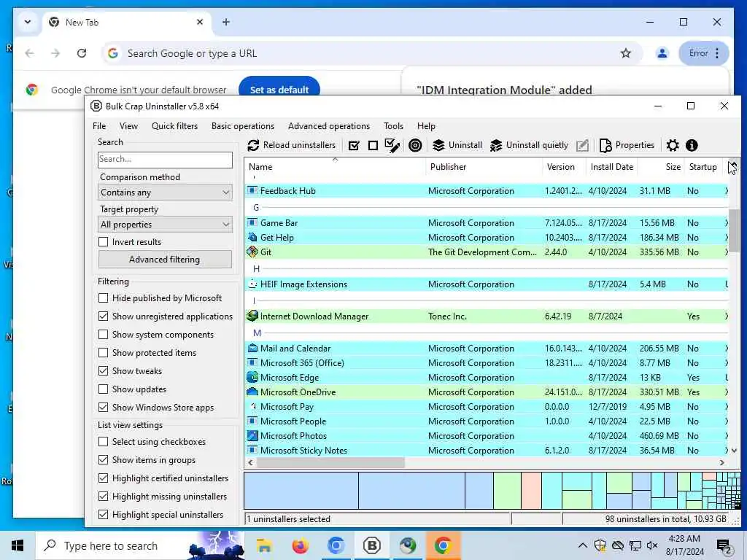Click the Get Help row icon
Screen dimensions: 747x560
(x=252, y=237)
